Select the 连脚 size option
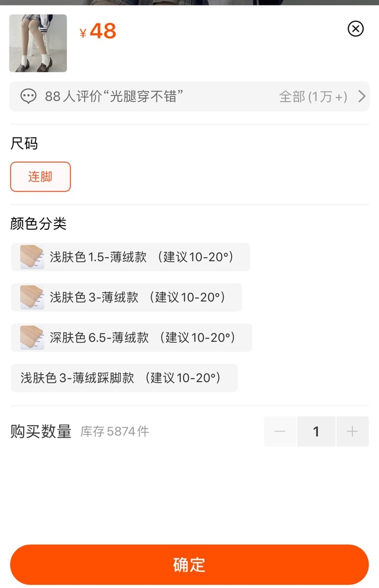Viewport: 379px width, 588px height. pos(40,176)
